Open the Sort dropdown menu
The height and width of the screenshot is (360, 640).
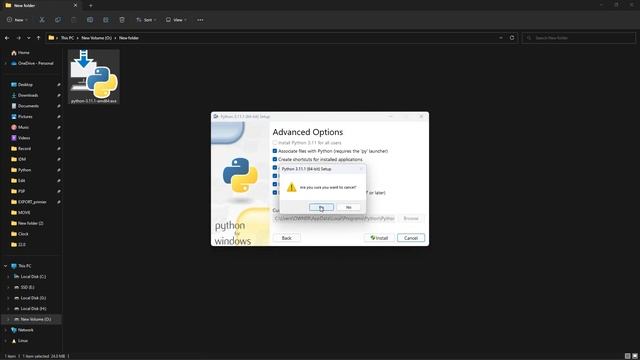pos(146,20)
